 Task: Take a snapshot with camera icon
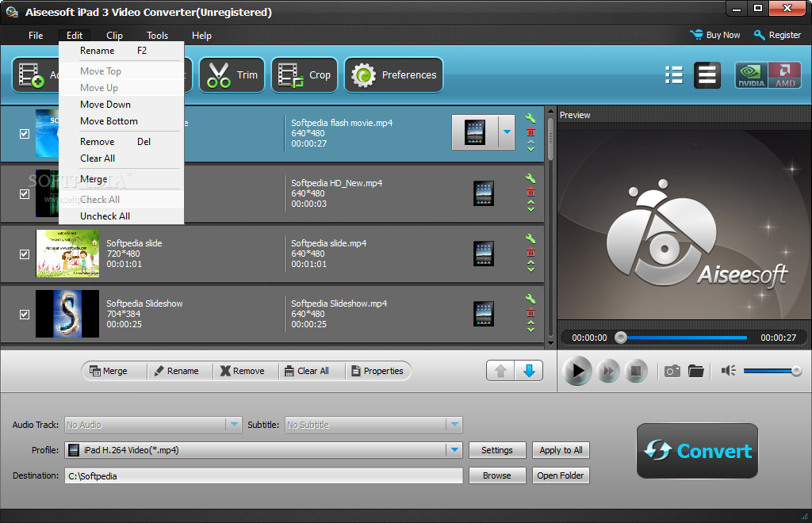click(672, 371)
